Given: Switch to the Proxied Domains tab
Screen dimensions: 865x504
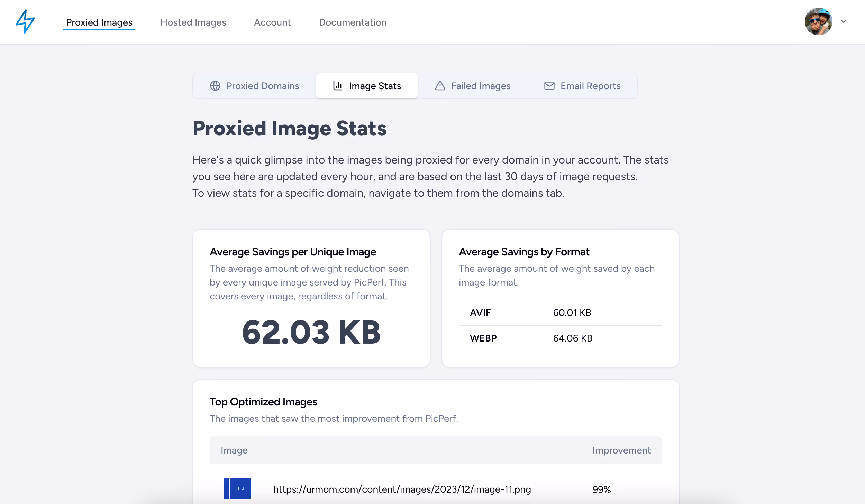Looking at the screenshot, I should (262, 86).
